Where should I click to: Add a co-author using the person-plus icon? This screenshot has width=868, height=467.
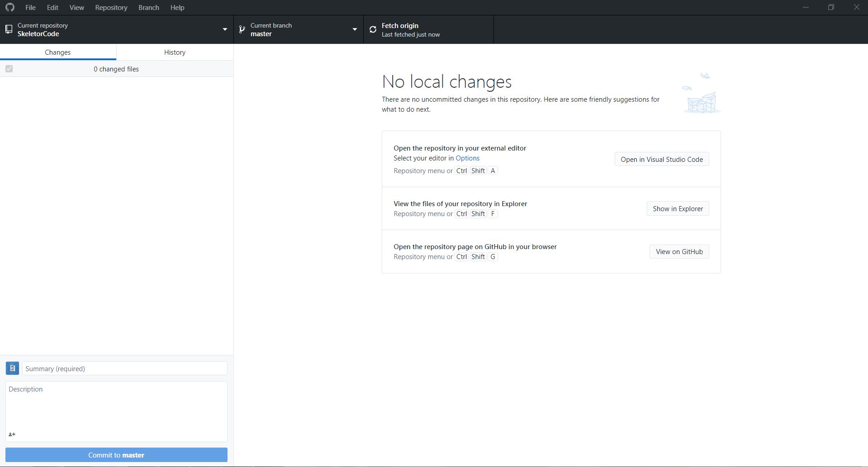12,434
